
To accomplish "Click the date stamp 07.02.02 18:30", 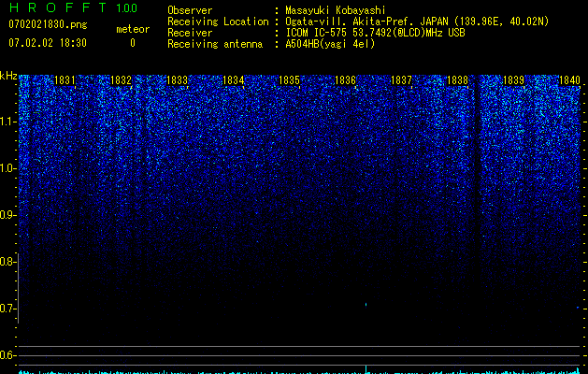I will click(48, 43).
